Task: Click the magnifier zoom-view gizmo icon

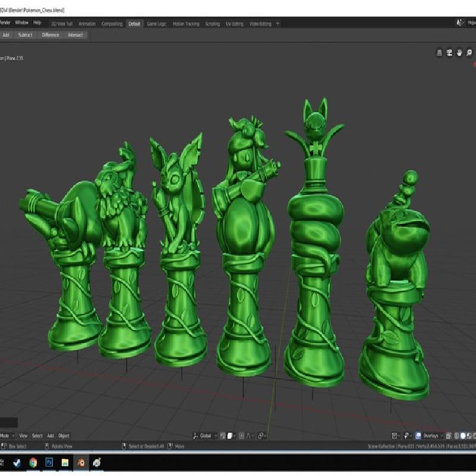Action: [x=469, y=53]
